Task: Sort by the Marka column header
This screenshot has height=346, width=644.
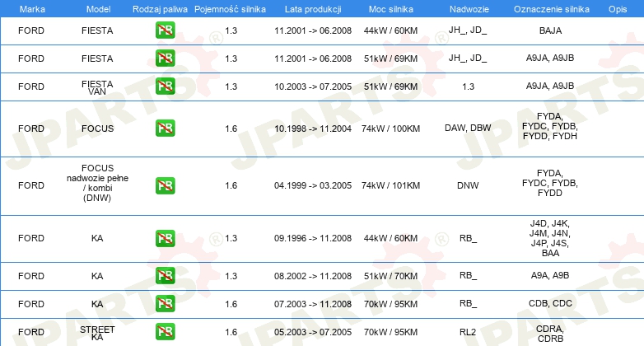Action: point(32,9)
